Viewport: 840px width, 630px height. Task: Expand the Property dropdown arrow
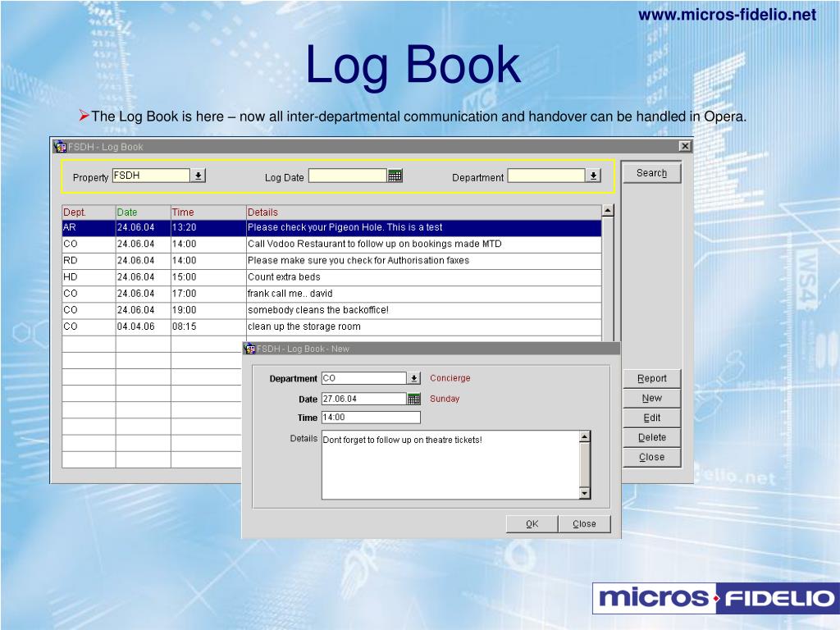coord(199,176)
